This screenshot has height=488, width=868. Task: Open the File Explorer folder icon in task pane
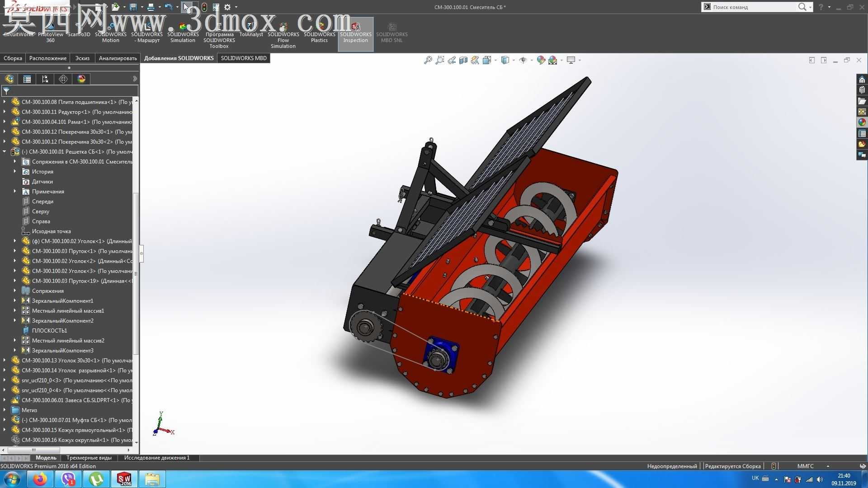[x=862, y=101]
